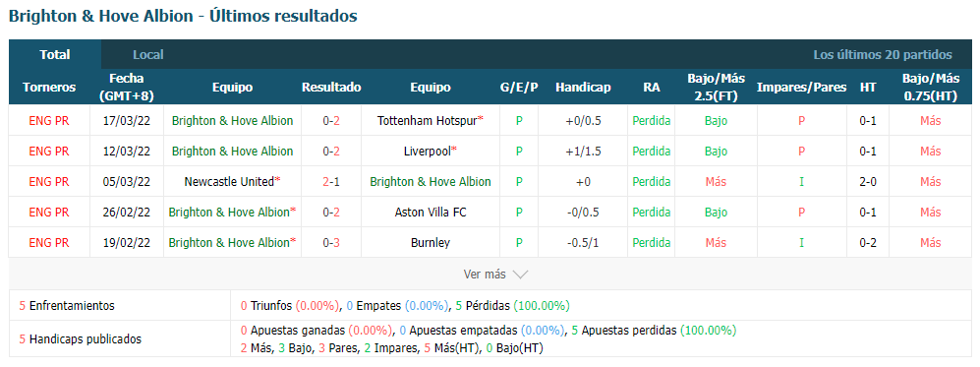The height and width of the screenshot is (367, 980).
Task: Click Brighton & Hove Albion in 12/03/22 row
Action: tap(232, 151)
